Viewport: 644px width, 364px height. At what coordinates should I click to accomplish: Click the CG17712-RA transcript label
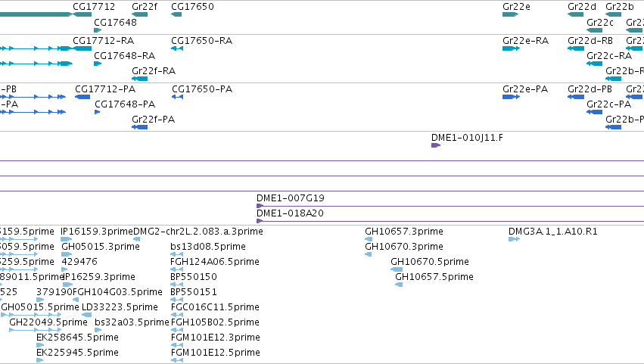pos(103,41)
